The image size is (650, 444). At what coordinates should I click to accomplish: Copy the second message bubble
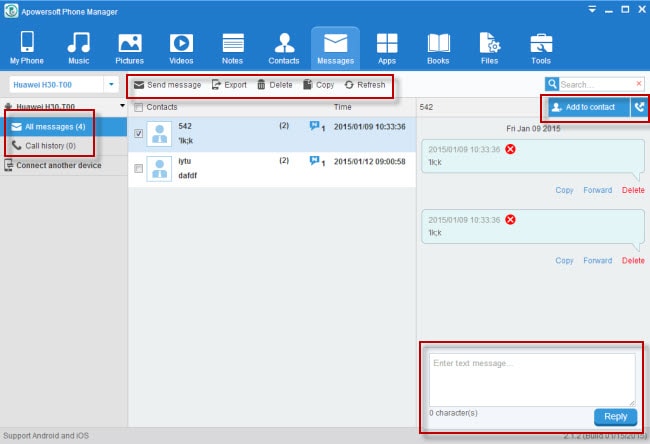564,261
